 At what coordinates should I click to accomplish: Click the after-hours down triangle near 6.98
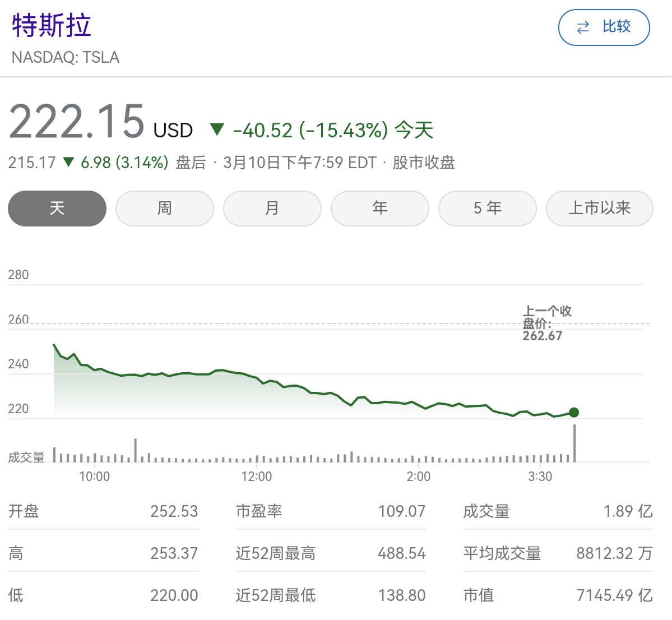[x=69, y=163]
